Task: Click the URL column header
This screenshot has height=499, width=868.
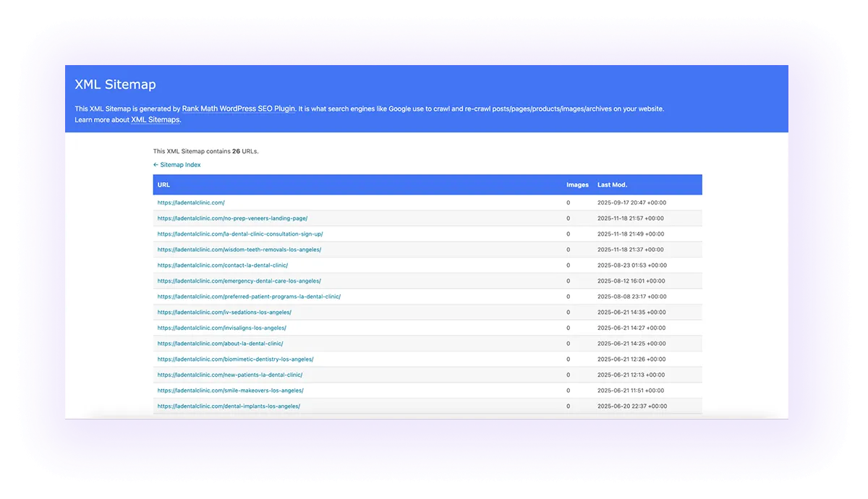Action: click(x=163, y=184)
